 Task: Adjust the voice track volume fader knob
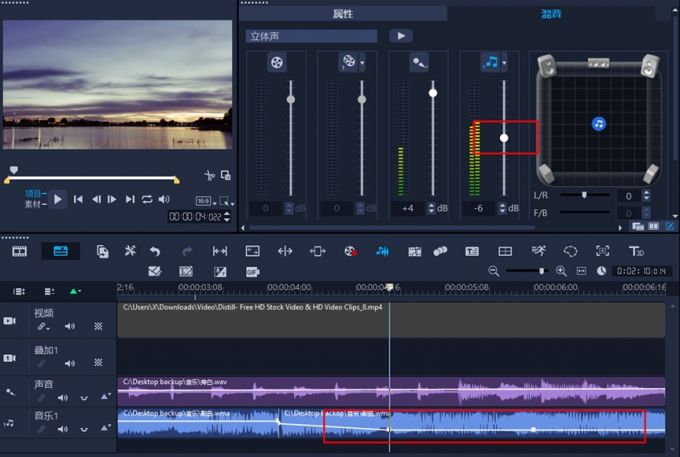(433, 93)
